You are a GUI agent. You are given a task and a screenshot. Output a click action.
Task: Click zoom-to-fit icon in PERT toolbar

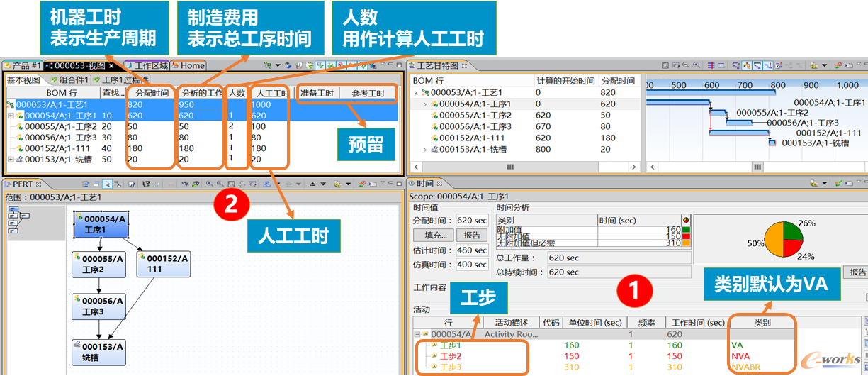tap(231, 184)
